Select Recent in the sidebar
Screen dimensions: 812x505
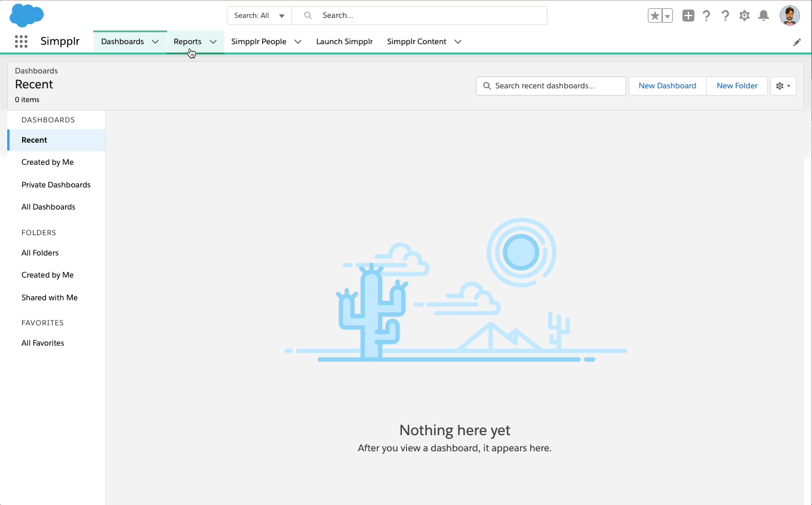point(56,140)
